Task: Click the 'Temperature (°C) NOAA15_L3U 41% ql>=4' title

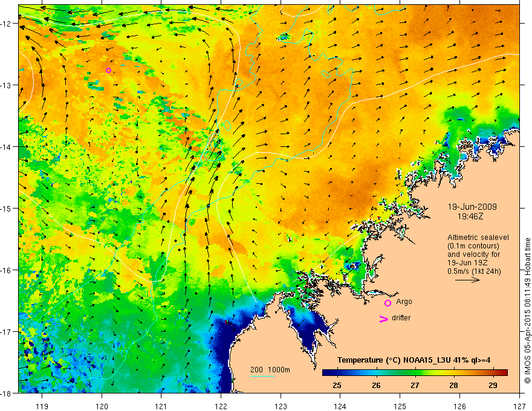Action: [414, 360]
